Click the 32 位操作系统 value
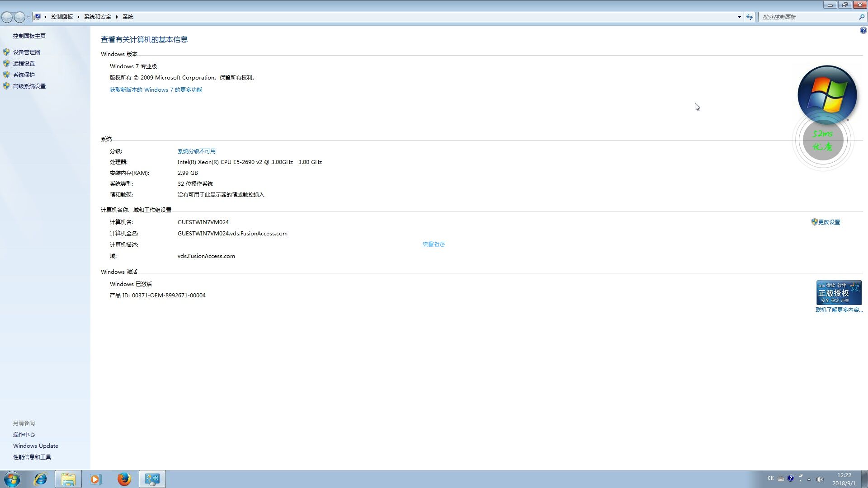Screen dimensions: 868x488 pyautogui.click(x=195, y=183)
